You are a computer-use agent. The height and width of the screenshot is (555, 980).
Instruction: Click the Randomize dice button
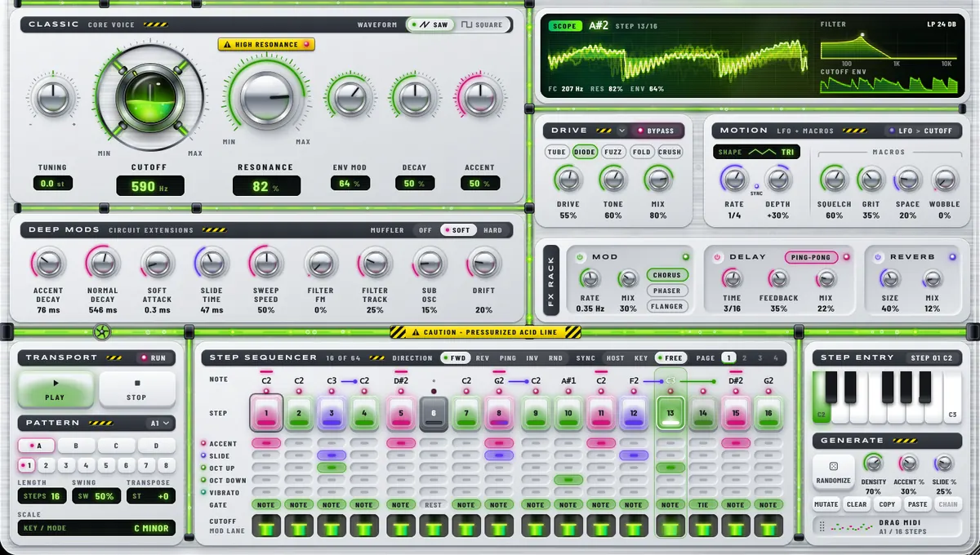pos(833,471)
